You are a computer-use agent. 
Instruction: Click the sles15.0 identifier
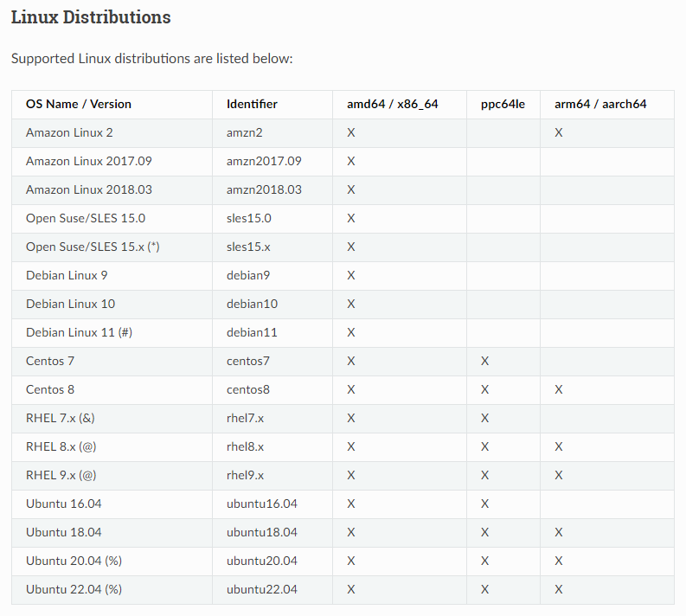248,218
